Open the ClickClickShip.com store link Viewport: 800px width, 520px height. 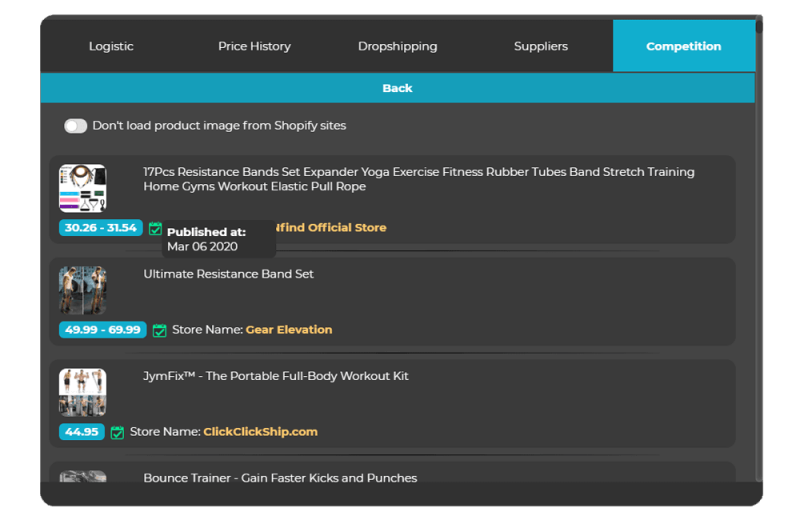click(x=260, y=432)
